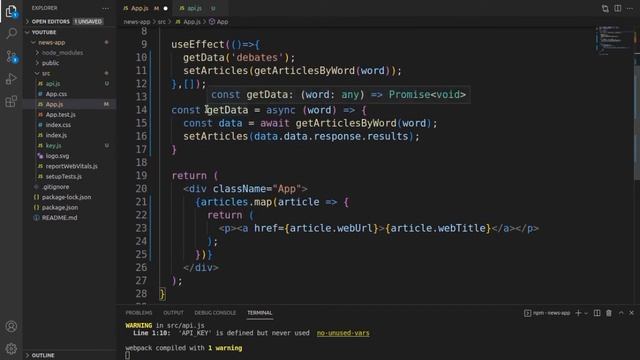Click article.webTitle on line 23

pos(438,228)
